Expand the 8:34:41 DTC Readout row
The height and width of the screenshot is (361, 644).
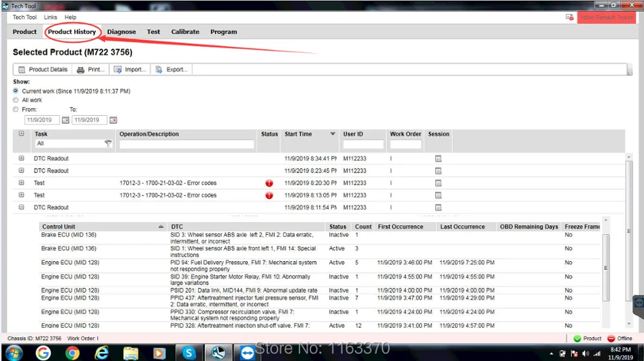[21, 158]
